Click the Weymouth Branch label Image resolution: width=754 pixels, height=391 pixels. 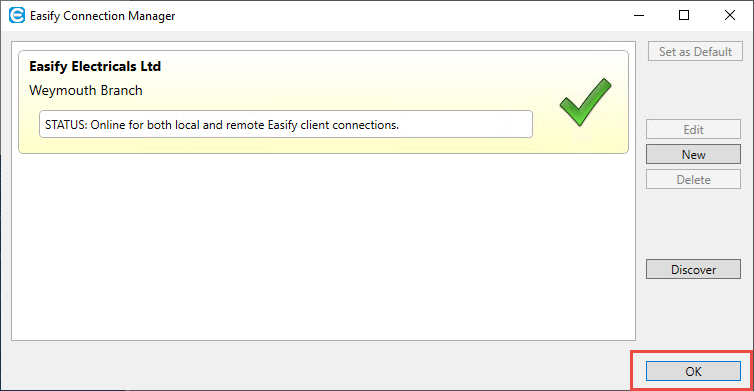click(86, 90)
